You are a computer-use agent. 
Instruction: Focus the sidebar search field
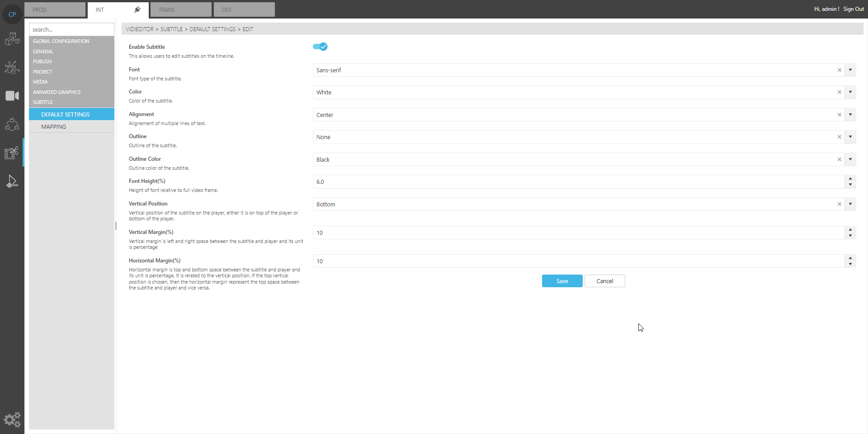pyautogui.click(x=71, y=29)
